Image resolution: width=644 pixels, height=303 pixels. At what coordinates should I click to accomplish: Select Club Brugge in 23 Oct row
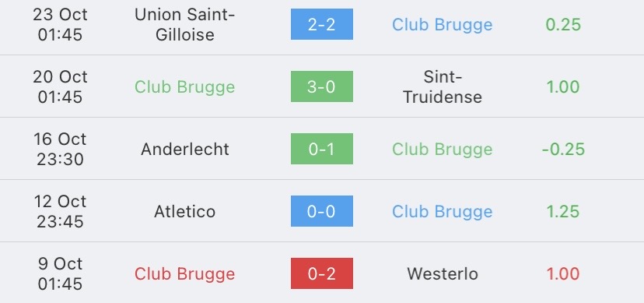coord(442,25)
